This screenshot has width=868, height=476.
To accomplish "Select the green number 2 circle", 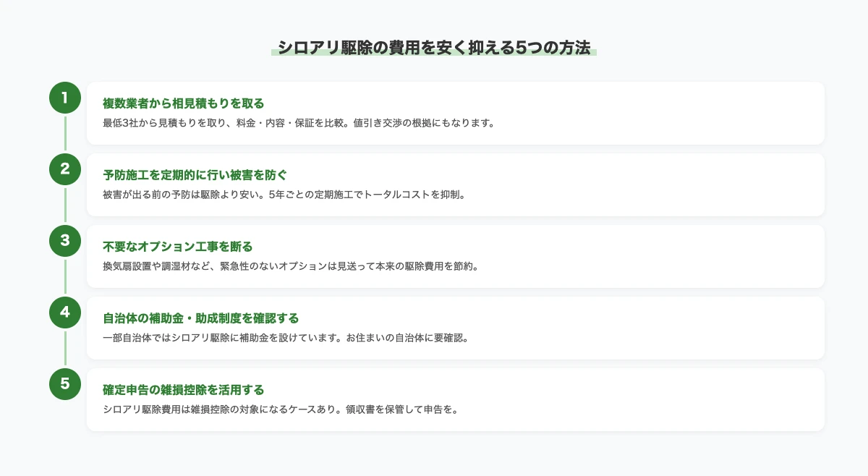I will 65,169.
